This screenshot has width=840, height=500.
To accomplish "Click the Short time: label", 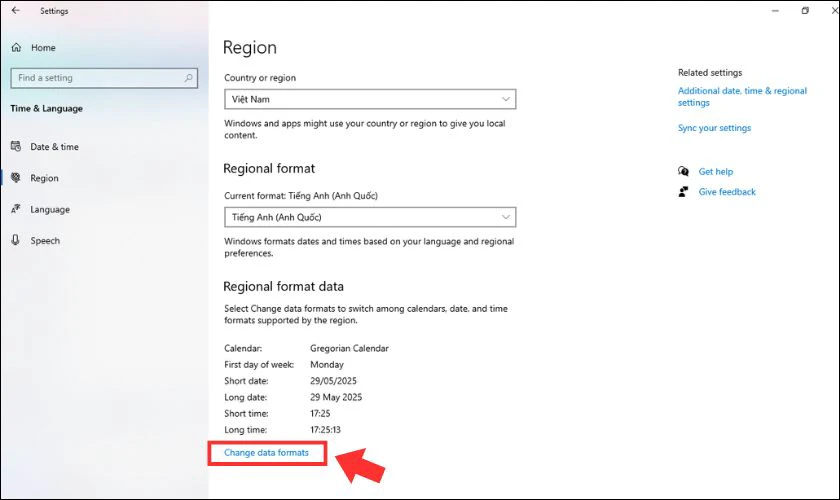I will coord(246,414).
